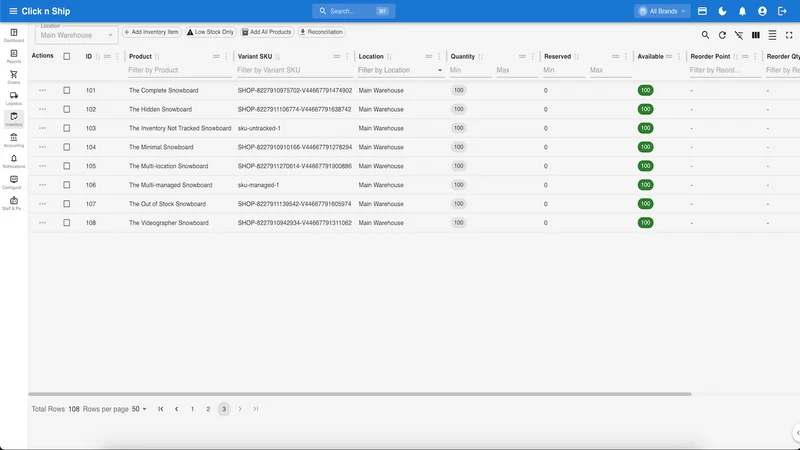Open Filter by Location dropdown
The width and height of the screenshot is (800, 450).
pyautogui.click(x=400, y=70)
